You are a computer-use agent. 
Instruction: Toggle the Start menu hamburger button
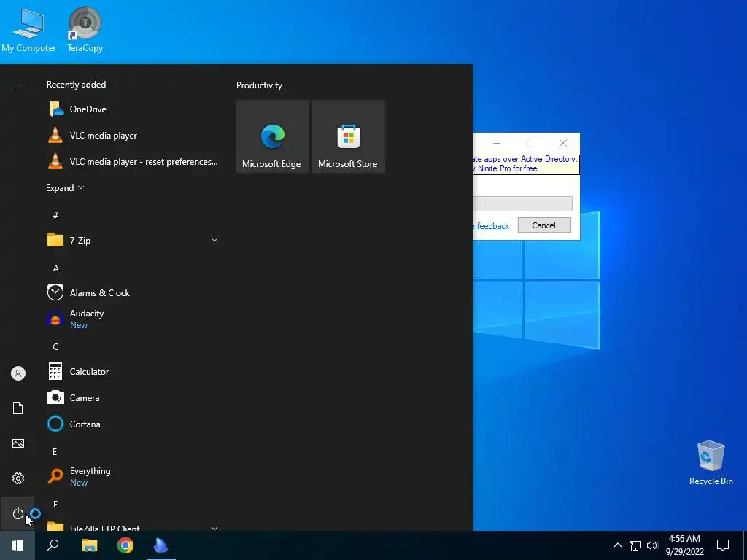18,85
